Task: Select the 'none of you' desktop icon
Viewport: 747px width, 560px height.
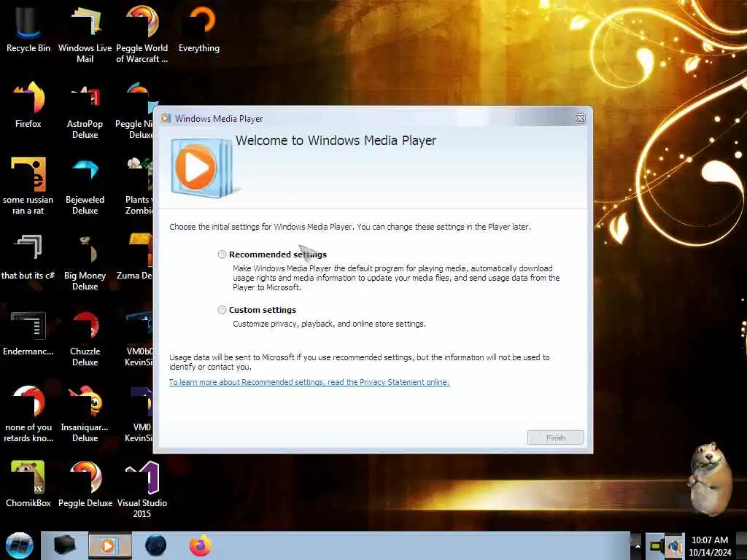Action: 28,413
